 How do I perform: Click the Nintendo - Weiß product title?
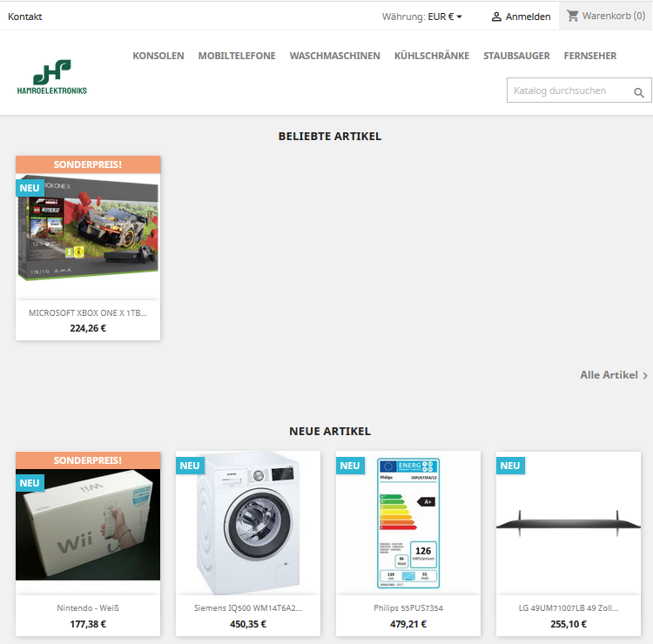point(88,608)
